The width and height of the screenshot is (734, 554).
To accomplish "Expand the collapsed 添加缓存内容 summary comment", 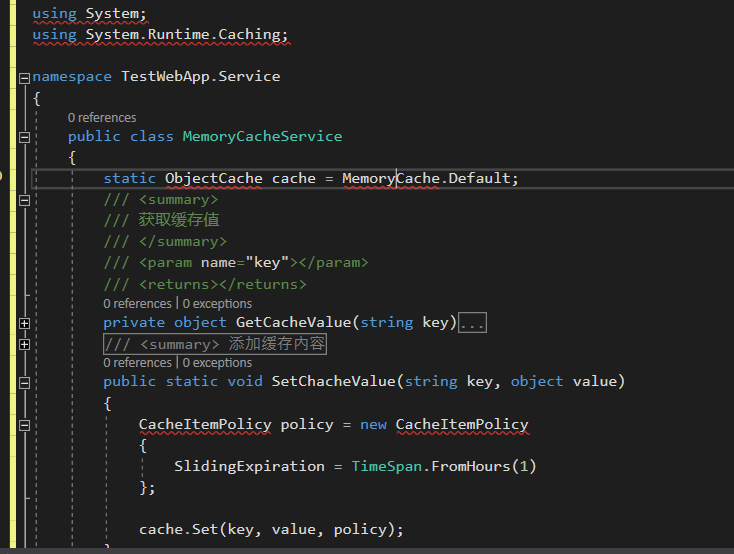I will pos(24,344).
